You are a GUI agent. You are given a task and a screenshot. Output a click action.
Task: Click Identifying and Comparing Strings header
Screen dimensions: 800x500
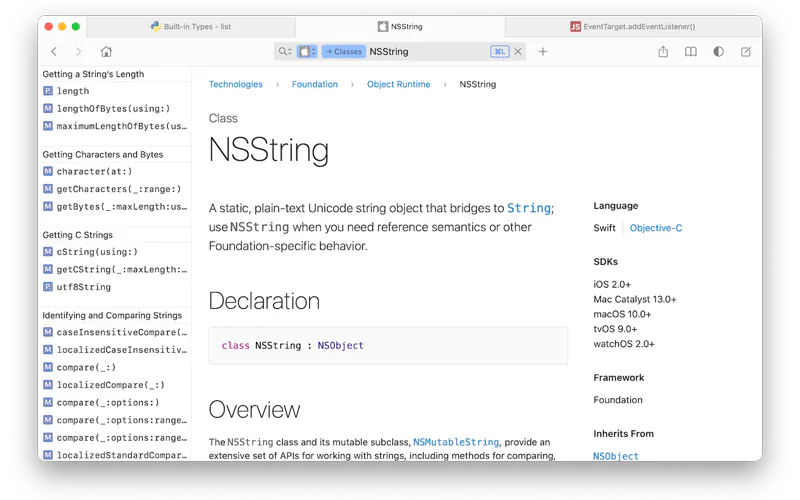(112, 315)
